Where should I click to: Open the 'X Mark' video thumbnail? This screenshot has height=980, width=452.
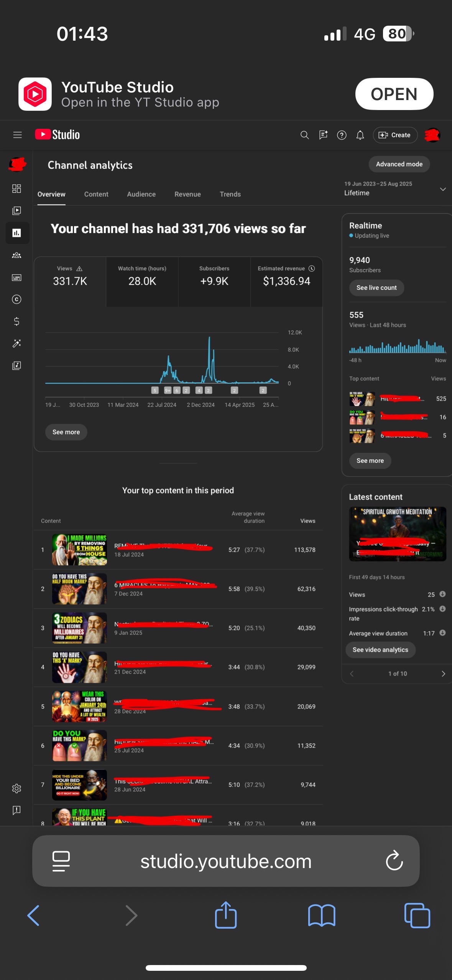pyautogui.click(x=79, y=667)
